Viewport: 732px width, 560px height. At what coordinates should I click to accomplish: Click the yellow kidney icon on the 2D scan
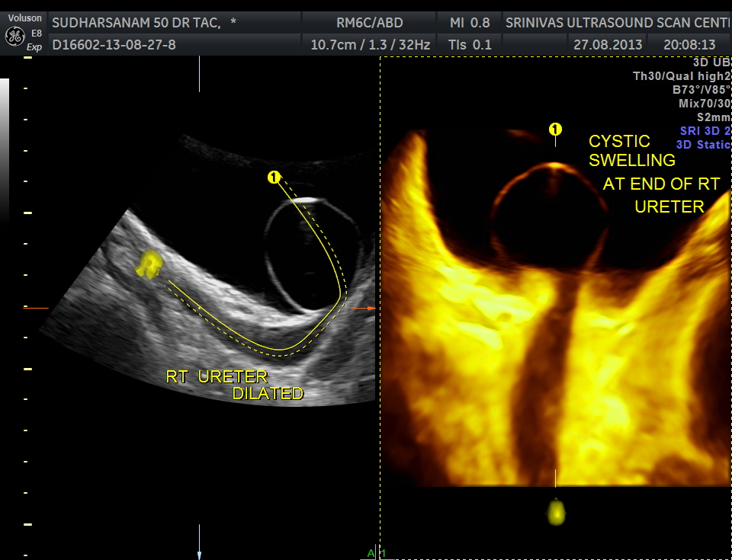pos(147,264)
